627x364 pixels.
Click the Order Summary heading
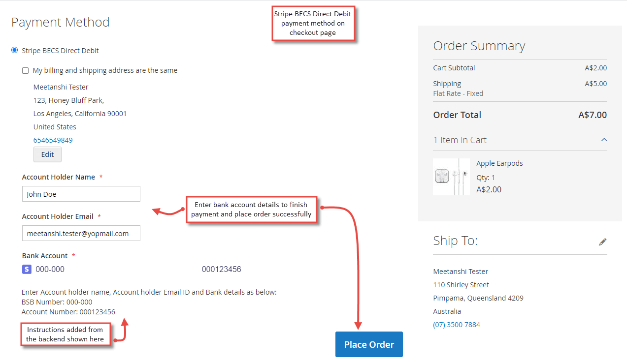[x=479, y=45]
